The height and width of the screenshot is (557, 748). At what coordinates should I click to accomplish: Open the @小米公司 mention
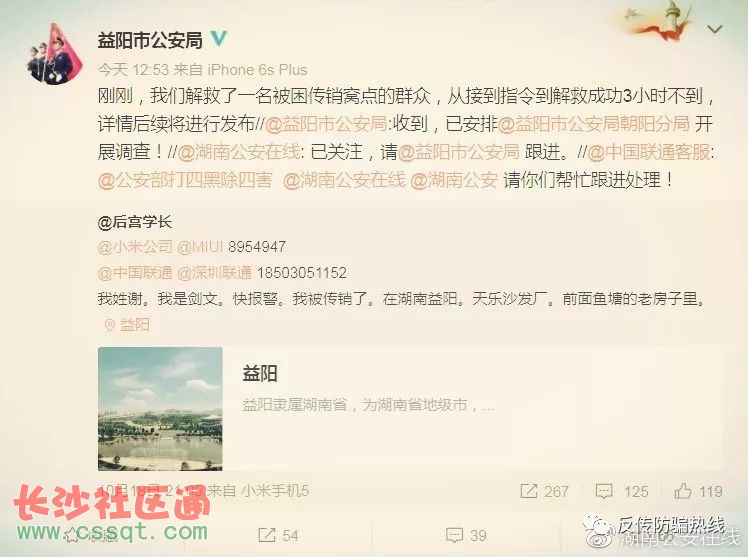(x=135, y=247)
